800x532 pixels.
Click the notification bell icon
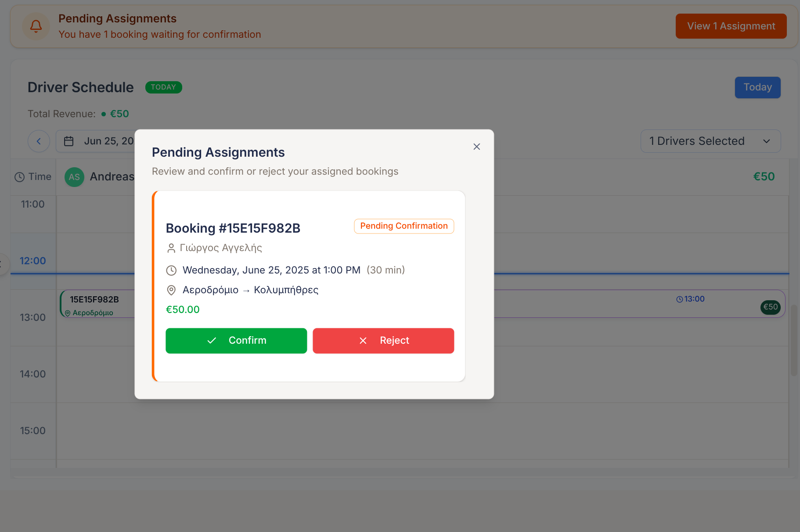36,26
